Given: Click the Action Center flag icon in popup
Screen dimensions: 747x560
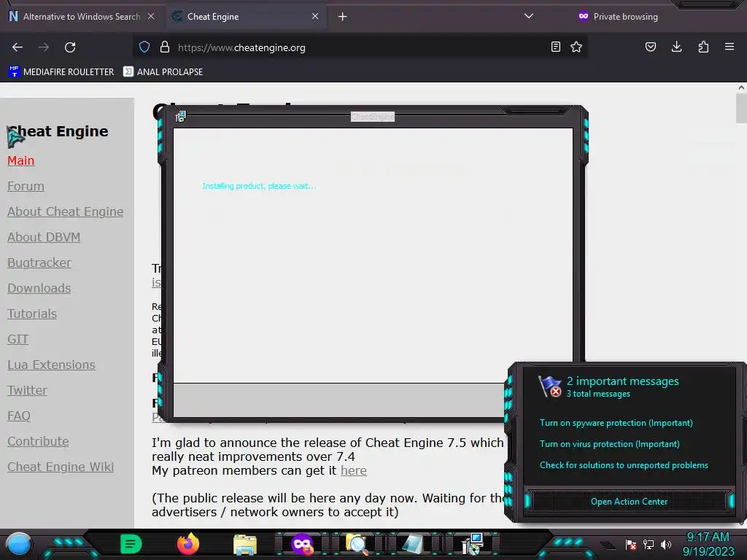Looking at the screenshot, I should [x=550, y=386].
